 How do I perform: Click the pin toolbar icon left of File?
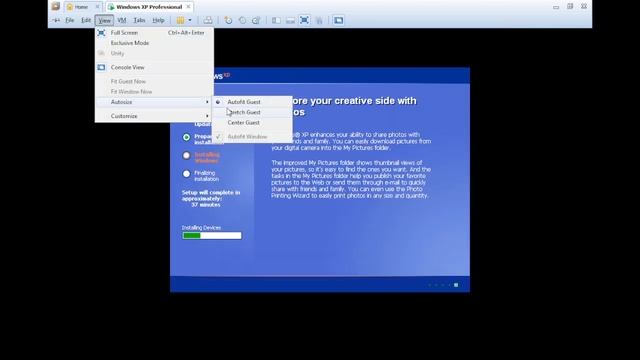pyautogui.click(x=56, y=20)
